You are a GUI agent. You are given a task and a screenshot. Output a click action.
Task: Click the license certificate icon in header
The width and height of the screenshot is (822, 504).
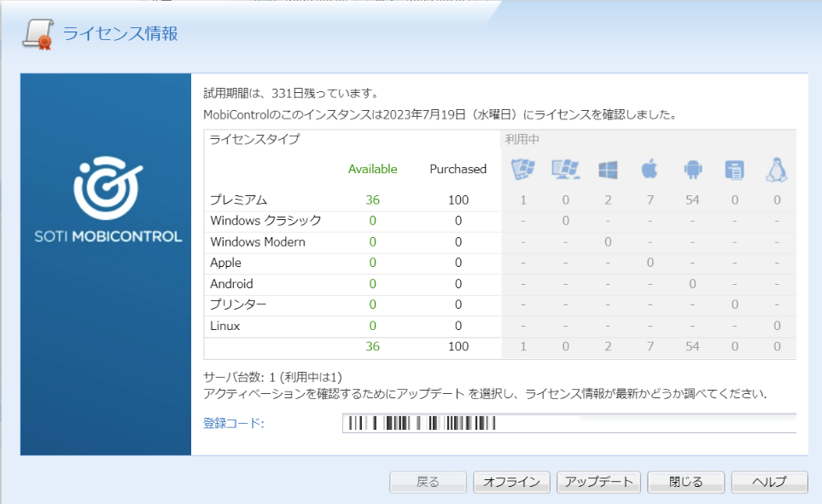coord(38,35)
